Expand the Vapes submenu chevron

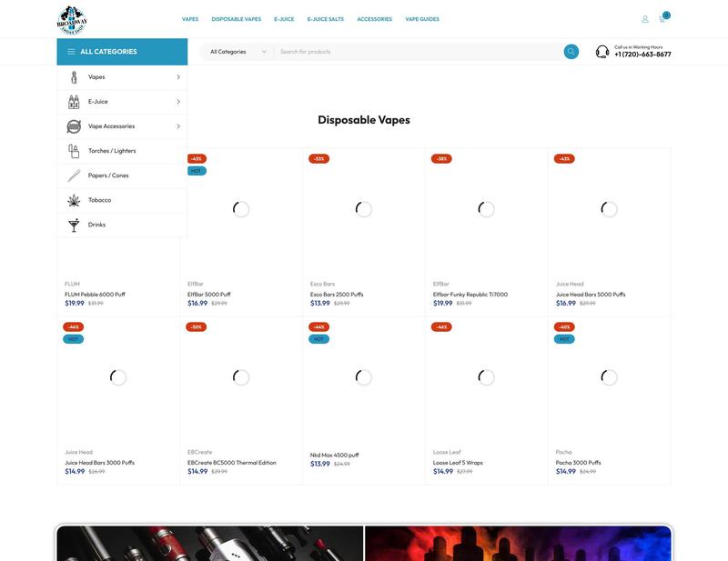(x=178, y=77)
